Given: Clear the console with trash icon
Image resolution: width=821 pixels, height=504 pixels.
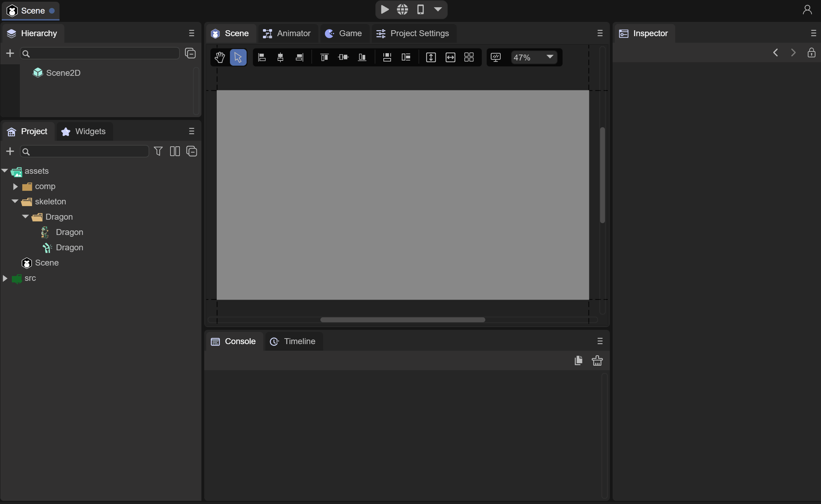Looking at the screenshot, I should click(597, 360).
